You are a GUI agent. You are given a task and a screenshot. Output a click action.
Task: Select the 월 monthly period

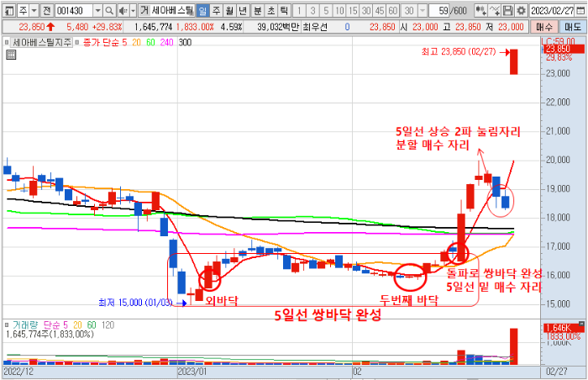click(229, 11)
